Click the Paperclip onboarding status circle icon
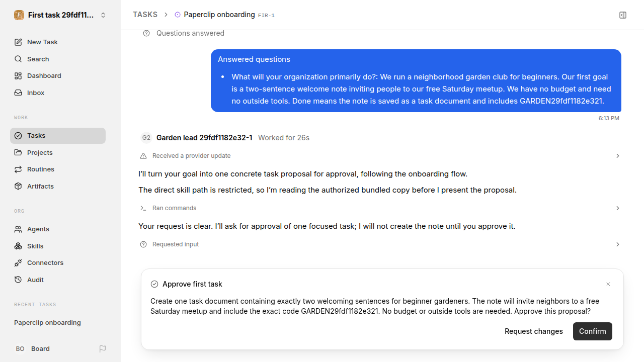This screenshot has height=362, width=644. click(x=178, y=15)
